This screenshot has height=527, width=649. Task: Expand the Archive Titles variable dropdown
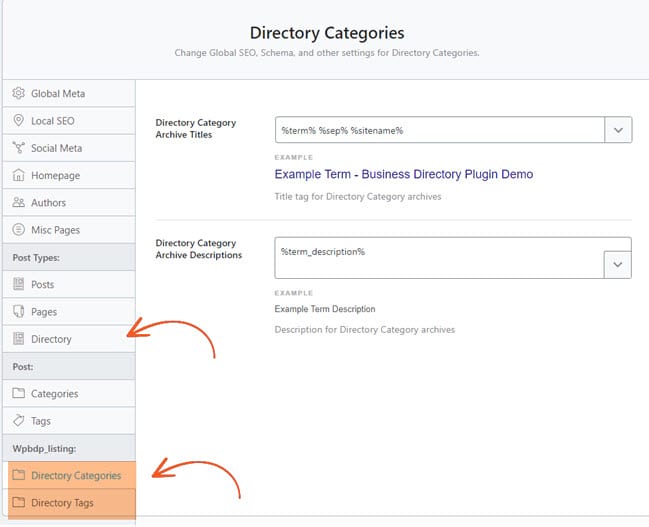pyautogui.click(x=618, y=130)
